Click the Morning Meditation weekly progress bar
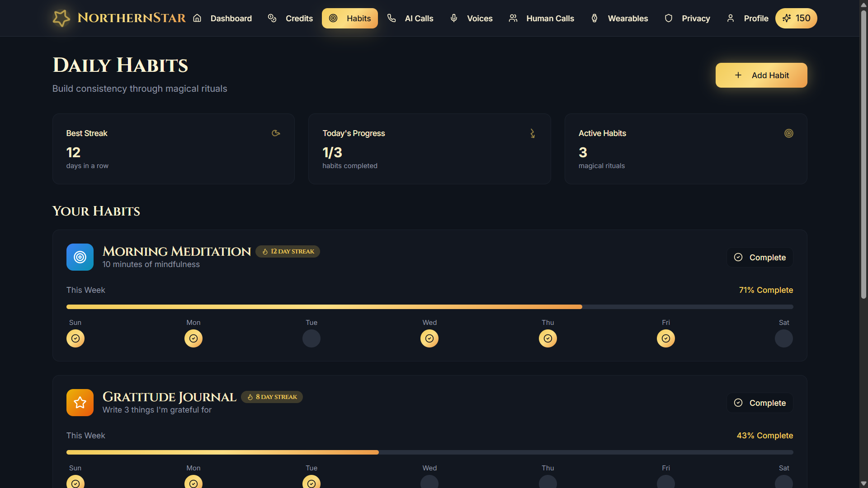 point(429,307)
